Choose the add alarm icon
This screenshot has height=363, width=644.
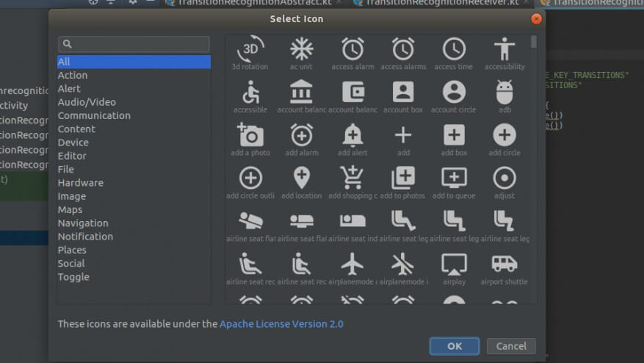[302, 134]
